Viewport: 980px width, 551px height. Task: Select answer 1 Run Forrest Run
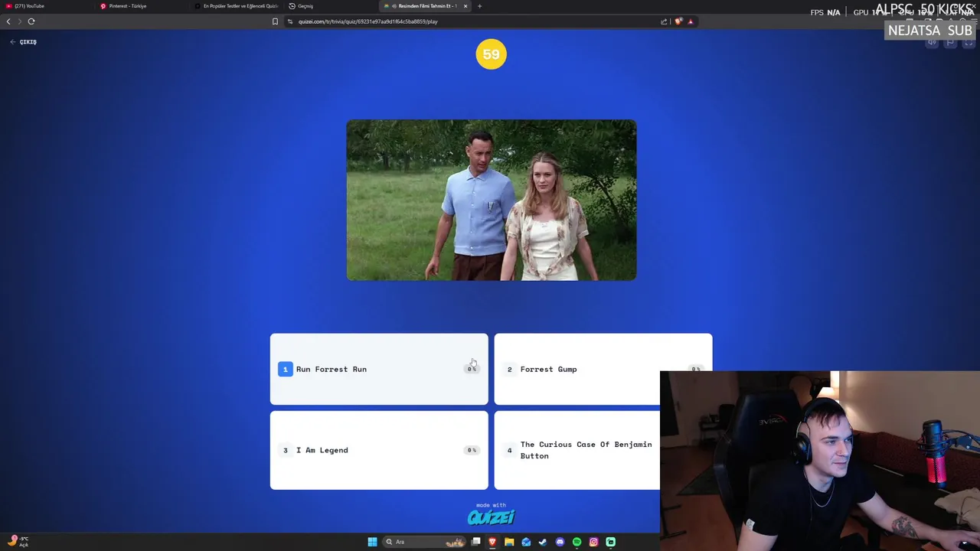click(378, 369)
